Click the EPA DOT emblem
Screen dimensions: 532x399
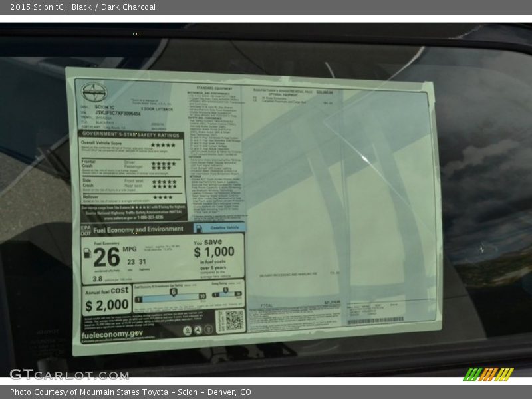click(86, 229)
